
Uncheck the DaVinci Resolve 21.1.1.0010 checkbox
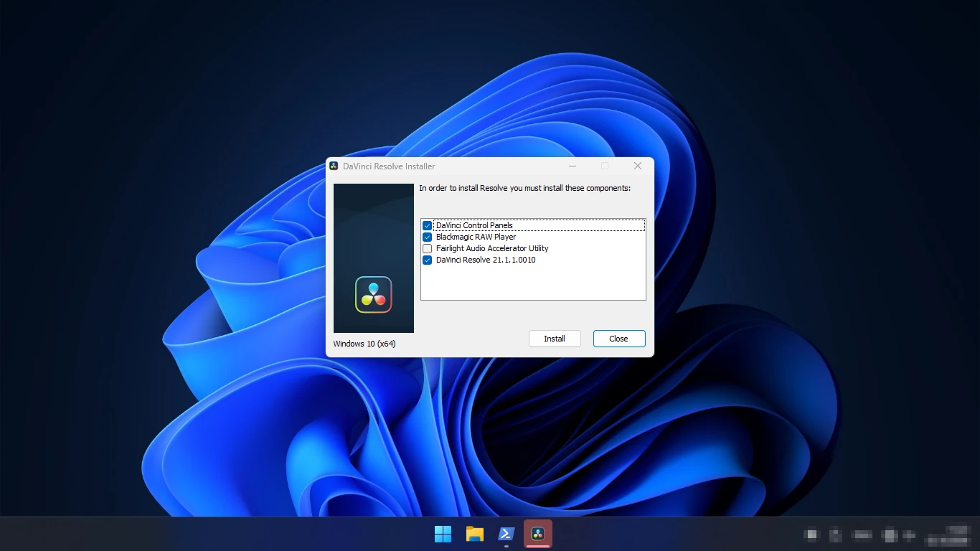(427, 260)
